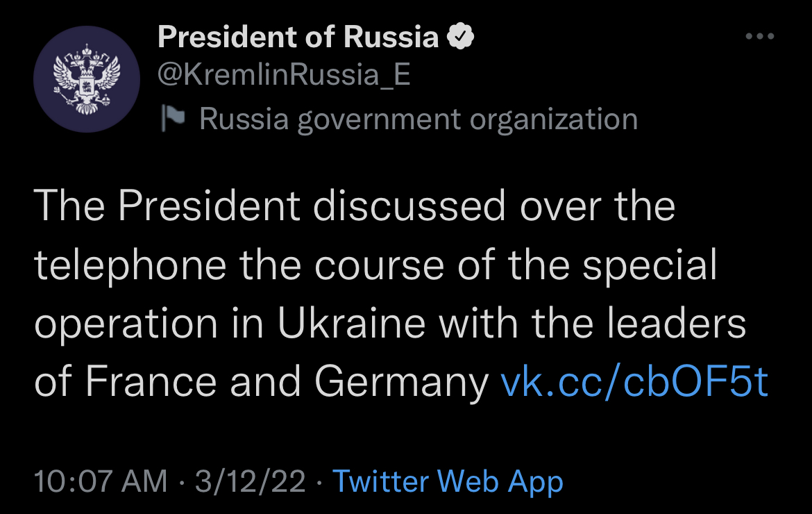Click the 10:07 AM timestamp
This screenshot has width=812, height=514.
[101, 481]
